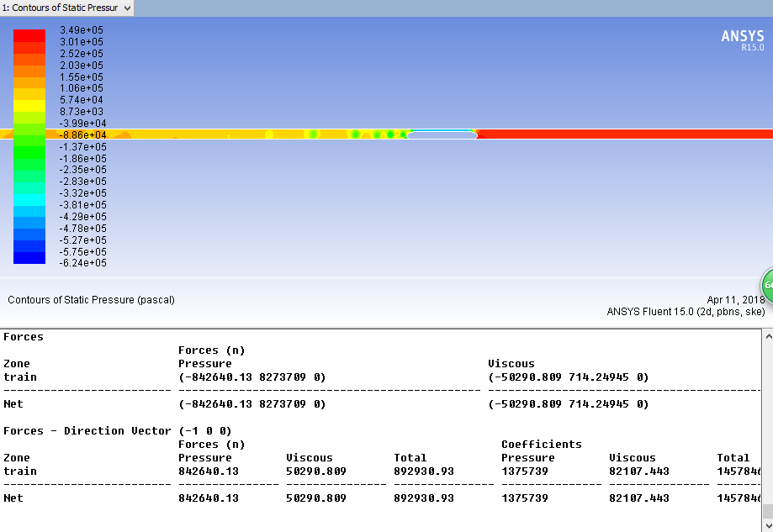Click the ANSYS R15.0 logo
Viewport: 773px width, 532px height.
tap(743, 40)
